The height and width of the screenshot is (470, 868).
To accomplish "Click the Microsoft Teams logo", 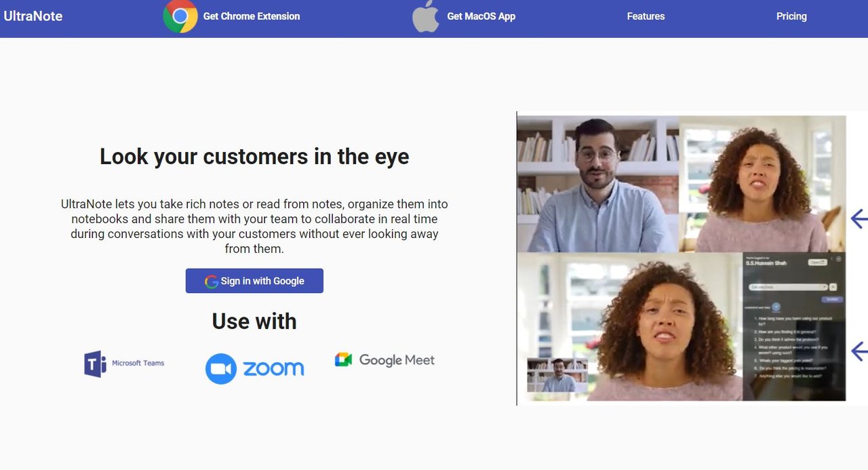I will coord(124,364).
